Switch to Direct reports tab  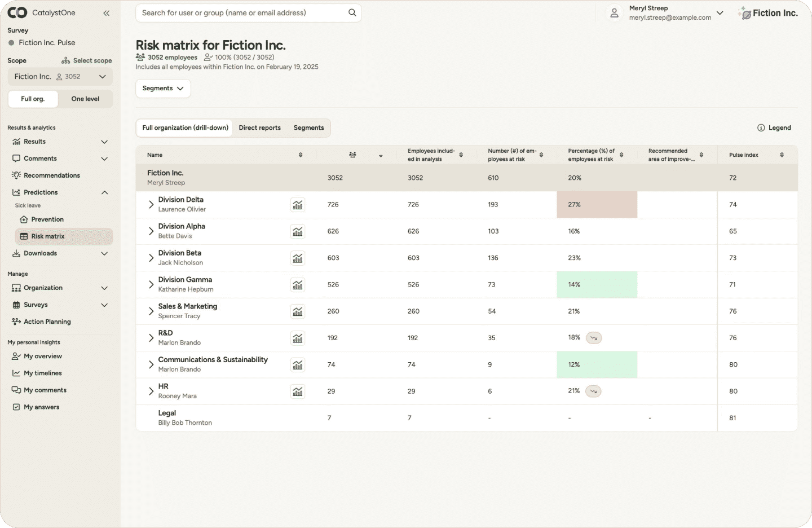point(259,128)
